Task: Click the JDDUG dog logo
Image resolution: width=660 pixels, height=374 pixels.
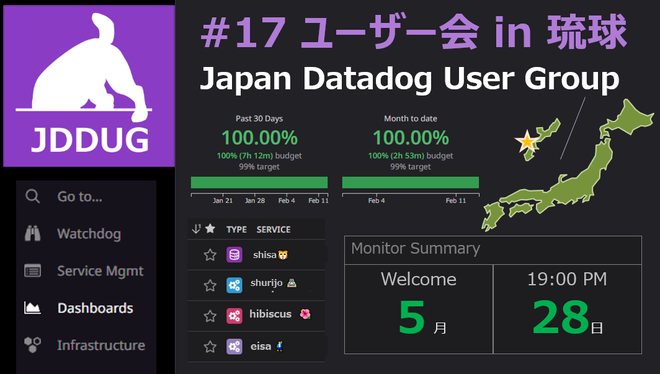Action: tap(89, 86)
